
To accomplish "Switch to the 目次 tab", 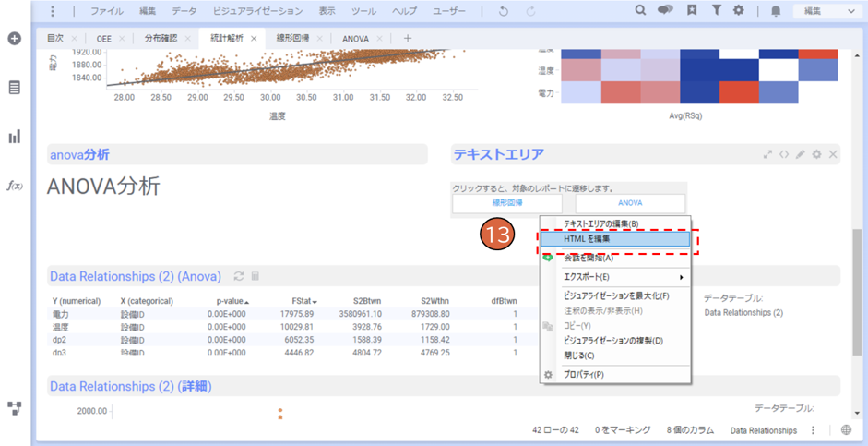I will tap(55, 38).
